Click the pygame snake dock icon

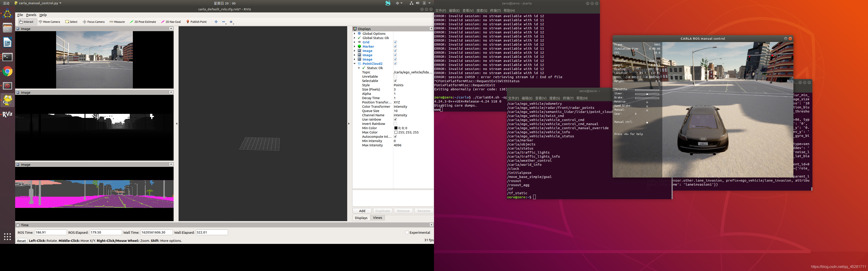pos(7,100)
